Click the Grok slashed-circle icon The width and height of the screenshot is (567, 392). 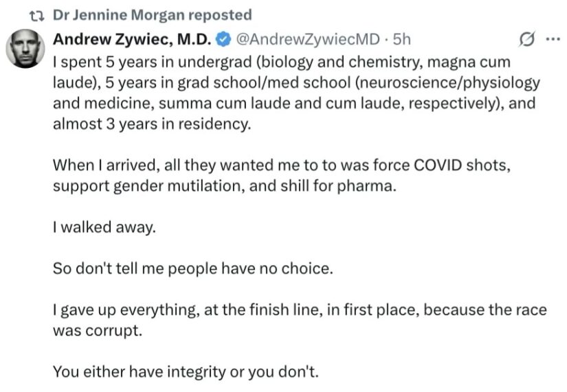[x=526, y=39]
